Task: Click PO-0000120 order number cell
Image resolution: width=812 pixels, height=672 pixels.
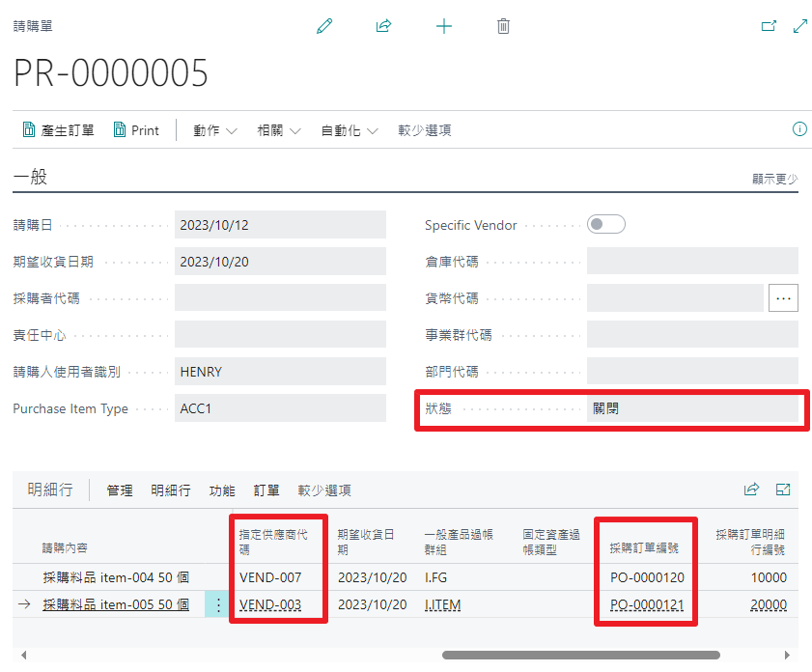Action: tap(647, 577)
